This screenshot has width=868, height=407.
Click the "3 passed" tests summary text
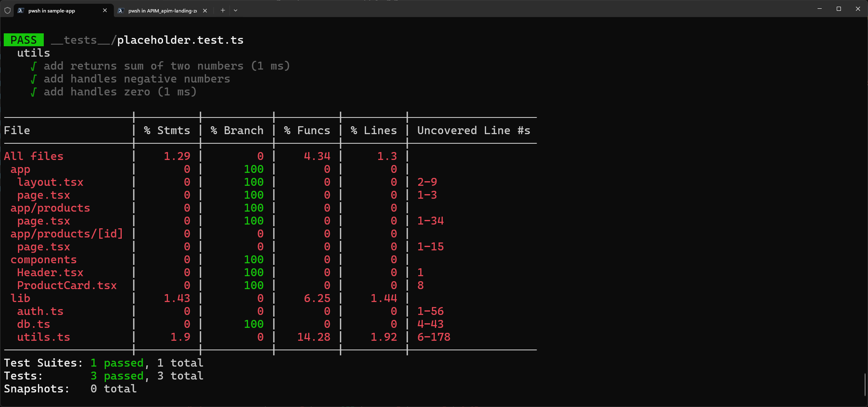(117, 376)
